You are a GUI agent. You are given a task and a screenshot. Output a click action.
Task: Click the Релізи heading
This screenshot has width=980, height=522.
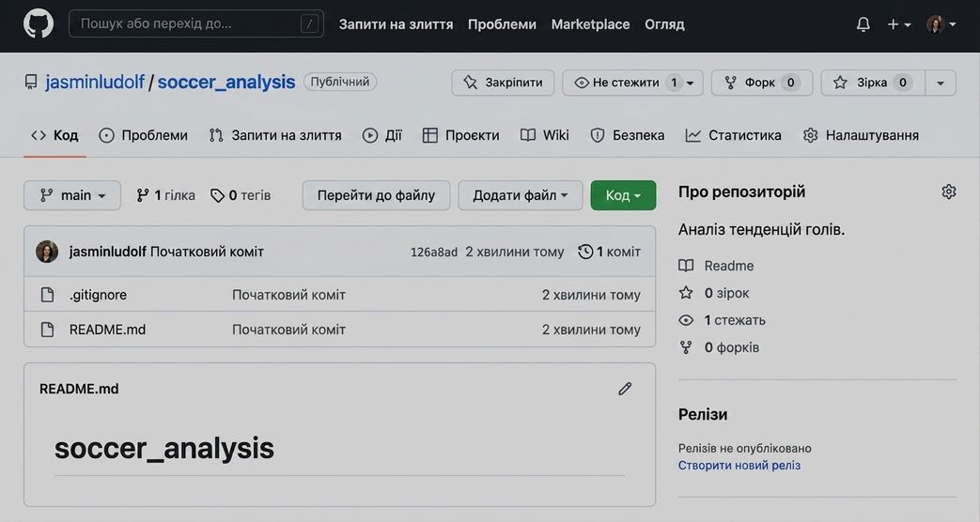[703, 415]
